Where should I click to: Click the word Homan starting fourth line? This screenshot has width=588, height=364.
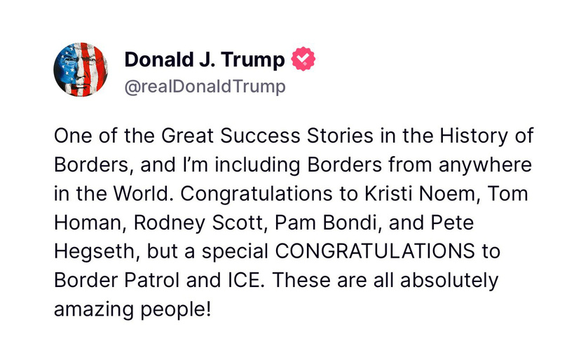pos(88,223)
